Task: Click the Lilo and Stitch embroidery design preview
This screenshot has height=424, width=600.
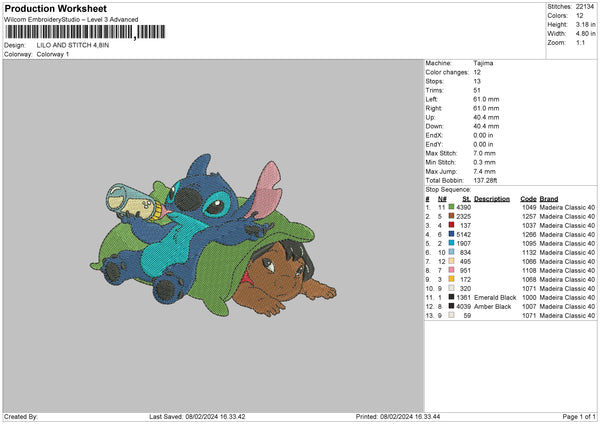Action: click(x=213, y=235)
